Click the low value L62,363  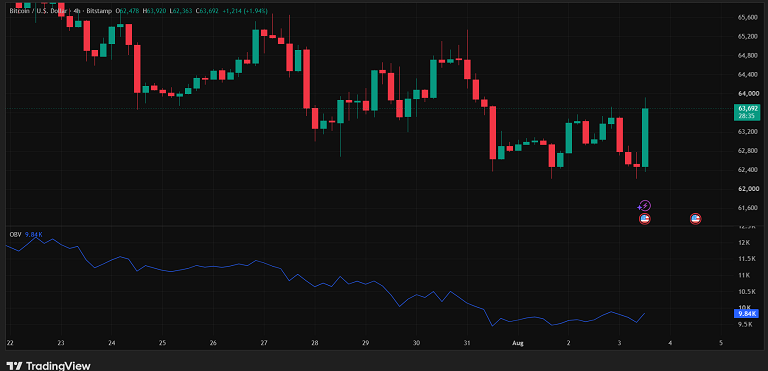(x=181, y=10)
